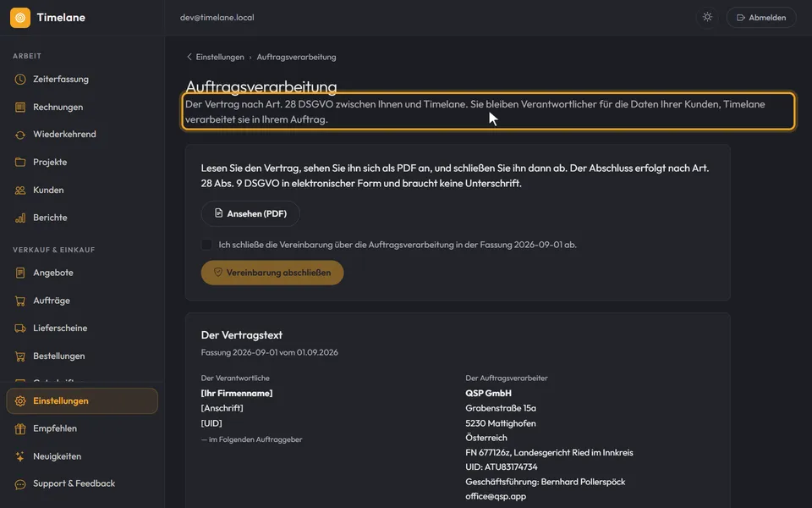The height and width of the screenshot is (508, 812).
Task: Click UID: ATU83174734 text
Action: pyautogui.click(x=502, y=467)
